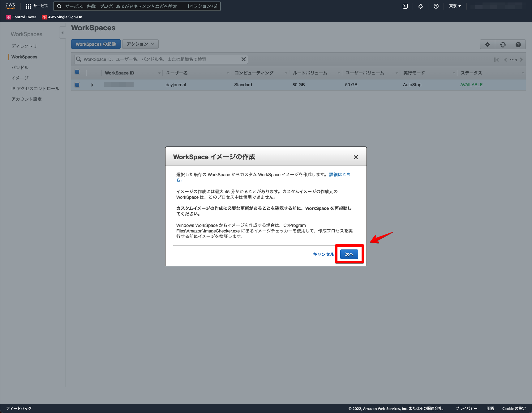Open the help question mark in the navigation bar
The image size is (532, 413).
pos(436,6)
